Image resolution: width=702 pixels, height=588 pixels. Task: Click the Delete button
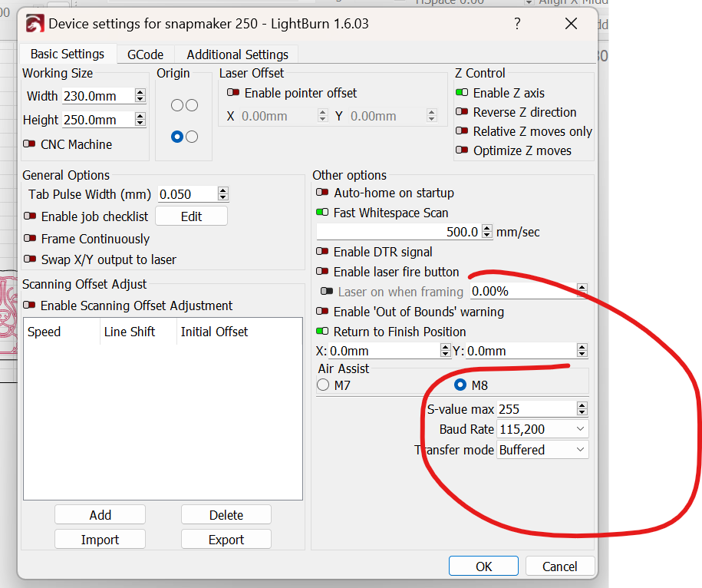click(226, 514)
